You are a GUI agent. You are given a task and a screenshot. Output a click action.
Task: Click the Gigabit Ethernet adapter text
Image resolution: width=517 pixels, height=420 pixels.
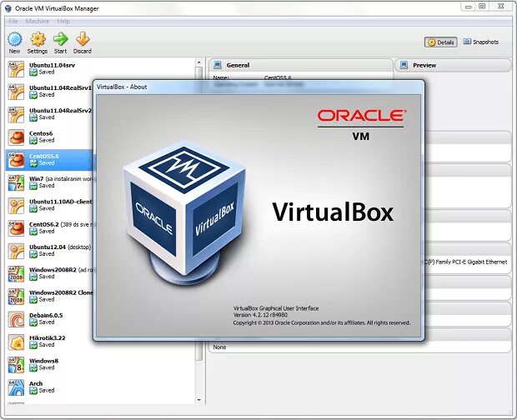(x=466, y=262)
